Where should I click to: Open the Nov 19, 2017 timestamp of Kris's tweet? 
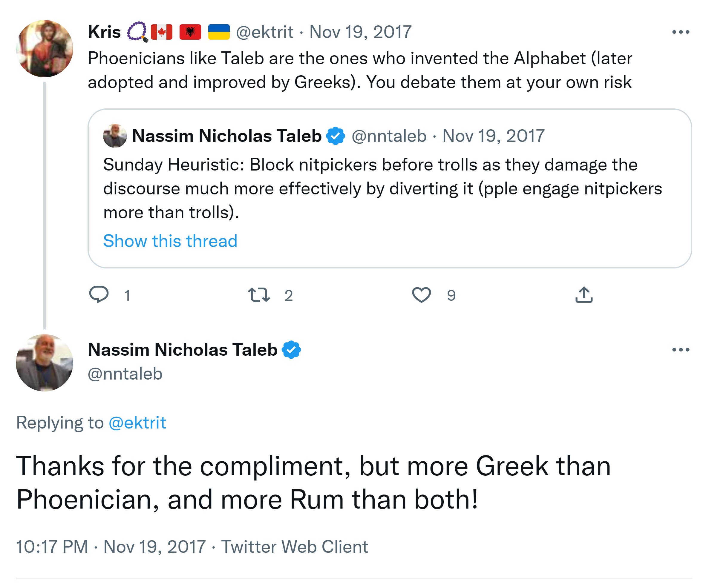click(360, 32)
